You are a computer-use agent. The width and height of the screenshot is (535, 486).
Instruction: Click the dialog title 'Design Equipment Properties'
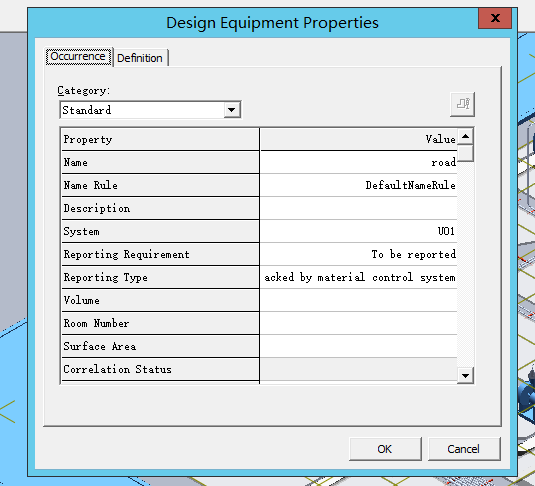tap(272, 23)
